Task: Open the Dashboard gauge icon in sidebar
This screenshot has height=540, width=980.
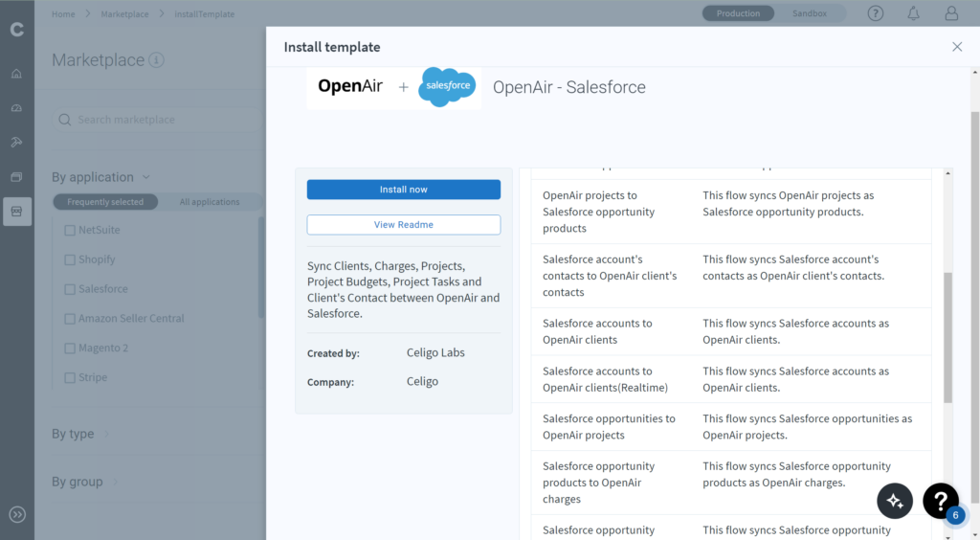Action: [17, 108]
